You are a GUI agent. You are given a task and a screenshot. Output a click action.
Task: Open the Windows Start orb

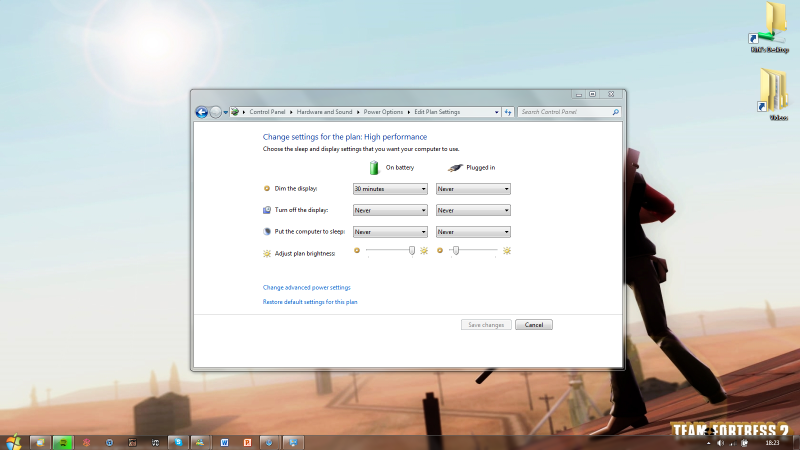pyautogui.click(x=13, y=442)
